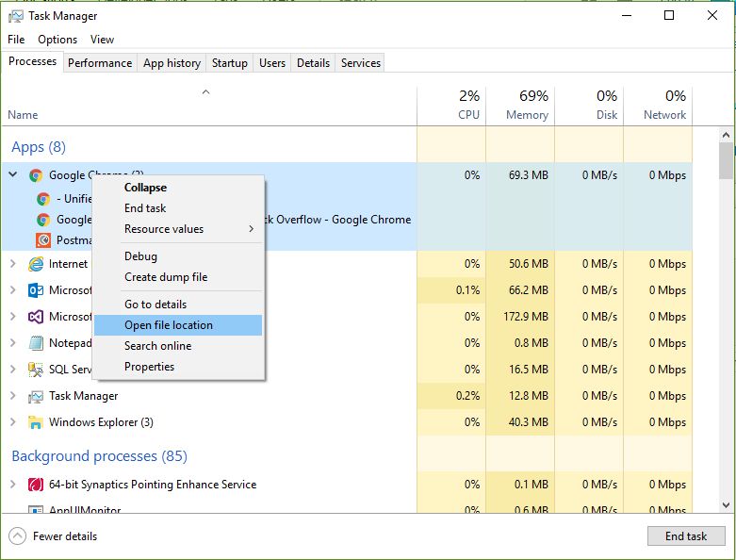Sort by the Disk column header
Screen dimensions: 736x560
(x=589, y=107)
